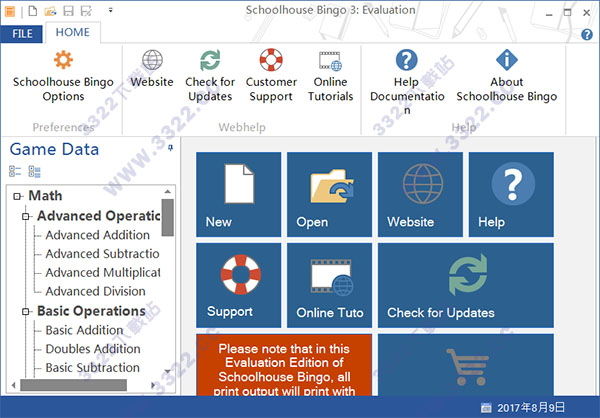Click Check for Updates in the ribbon
The height and width of the screenshot is (418, 600).
tap(210, 76)
